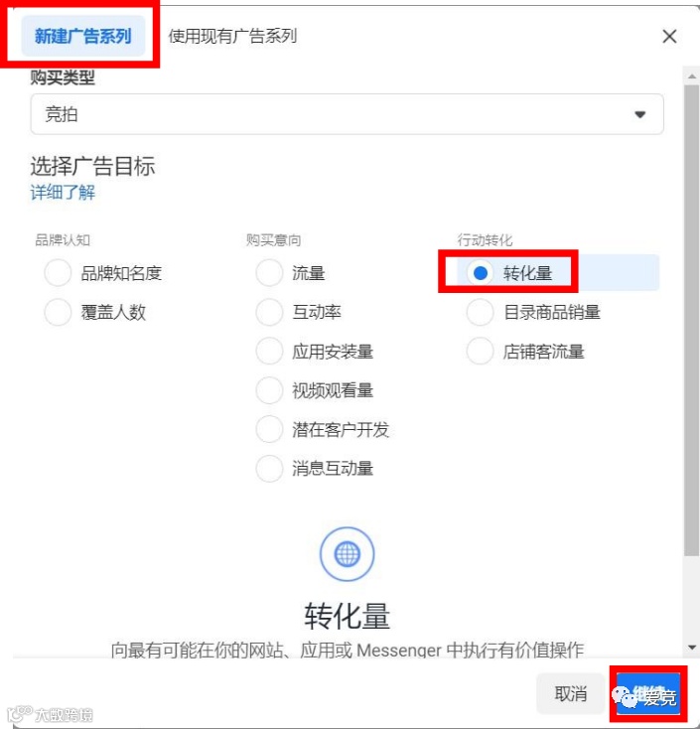This screenshot has width=700, height=729.
Task: Click the blue 继续 button
Action: [648, 693]
